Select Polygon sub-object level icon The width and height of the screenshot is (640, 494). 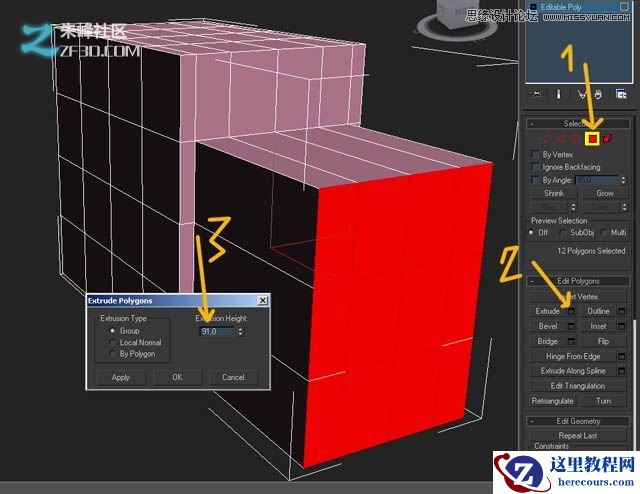click(593, 139)
